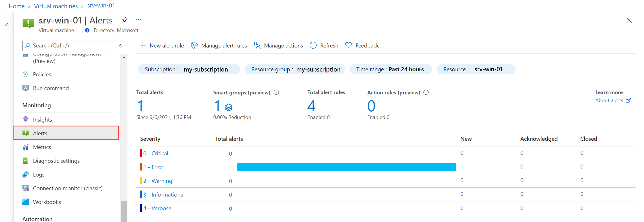Click the external link icon beside About alerts
The image size is (644, 222).
coord(628,100)
